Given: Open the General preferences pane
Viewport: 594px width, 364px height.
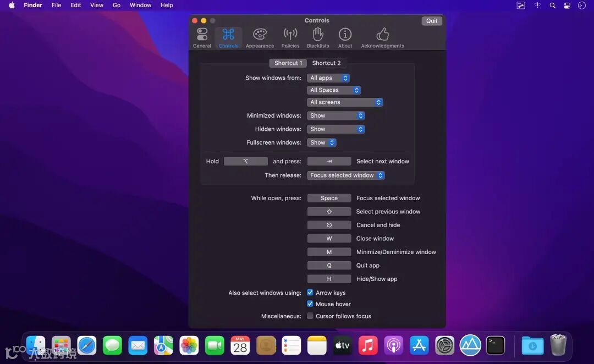Looking at the screenshot, I should point(202,38).
